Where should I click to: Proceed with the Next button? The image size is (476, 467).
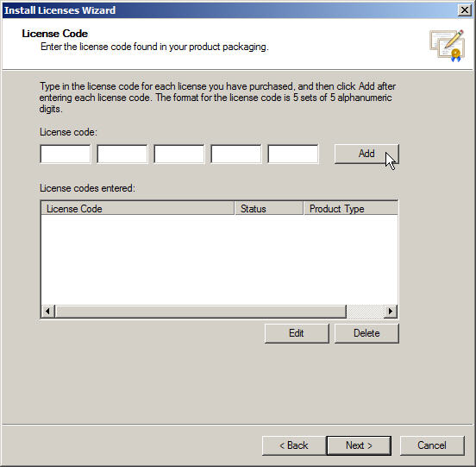(x=359, y=445)
